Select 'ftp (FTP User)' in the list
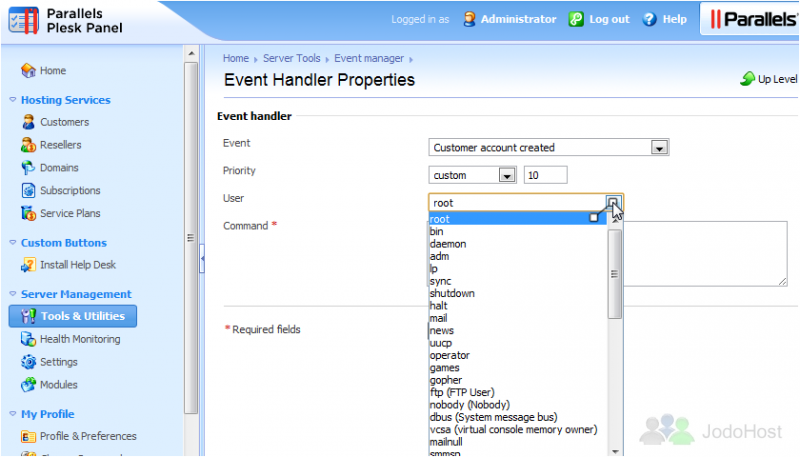This screenshot has height=457, width=800. (518, 392)
